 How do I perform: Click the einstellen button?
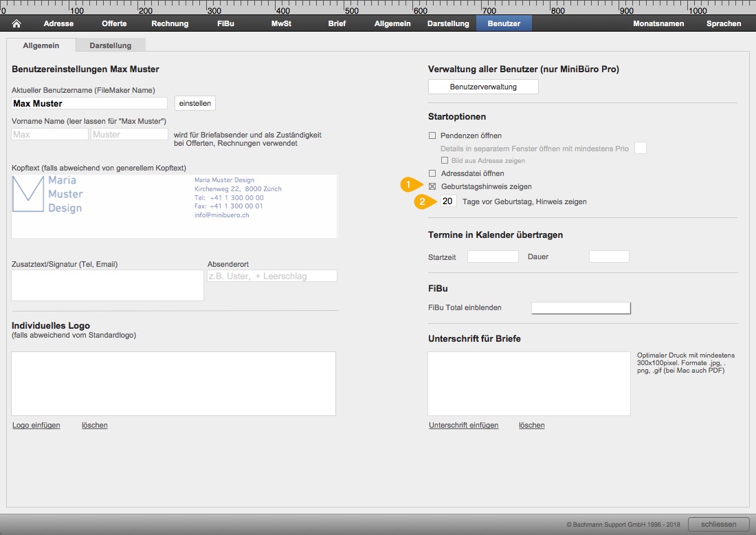tap(194, 103)
